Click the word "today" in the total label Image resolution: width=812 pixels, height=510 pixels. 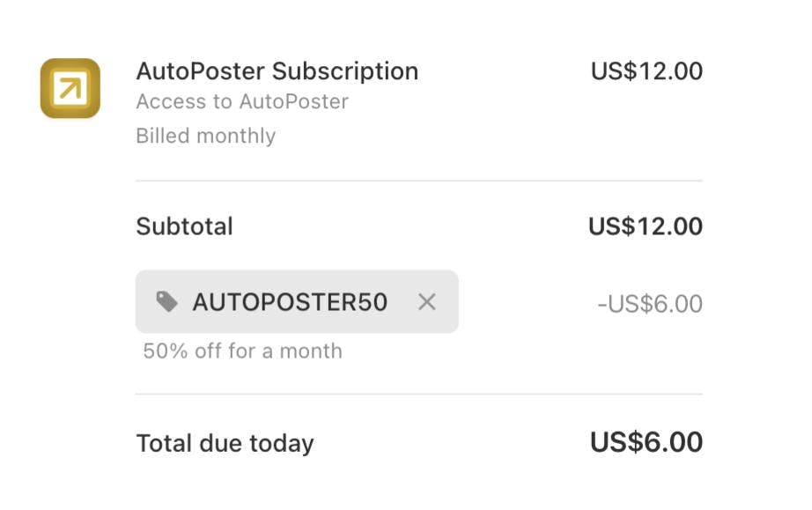click(284, 443)
